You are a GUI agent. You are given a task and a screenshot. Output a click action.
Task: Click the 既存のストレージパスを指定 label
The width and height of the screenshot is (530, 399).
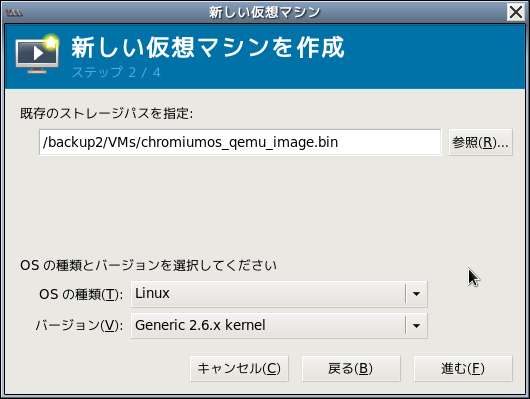pyautogui.click(x=106, y=113)
